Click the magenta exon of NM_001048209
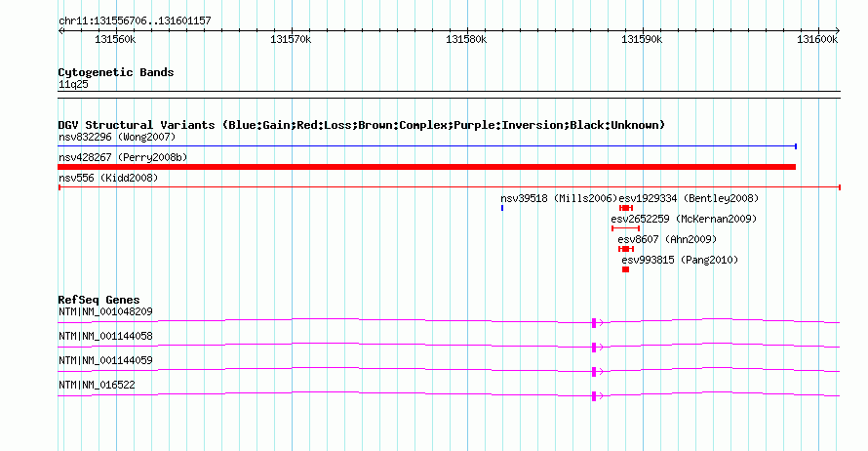The image size is (868, 451). pos(594,323)
